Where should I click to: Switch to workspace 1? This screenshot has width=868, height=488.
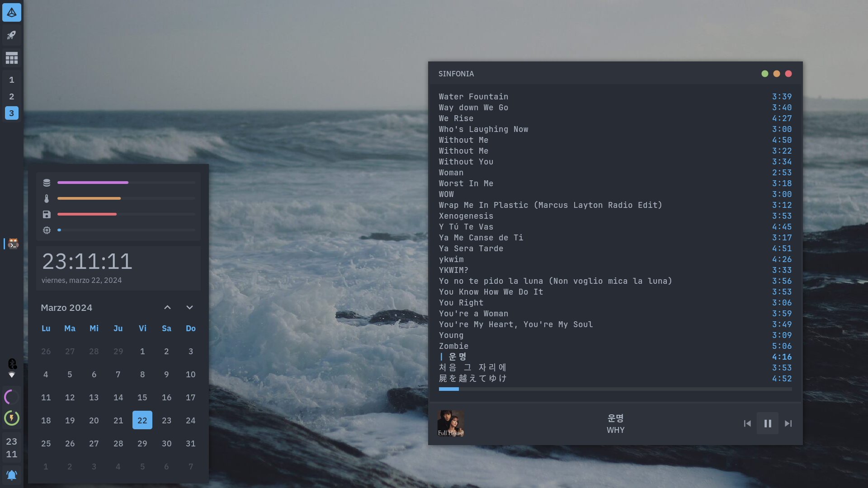point(12,80)
